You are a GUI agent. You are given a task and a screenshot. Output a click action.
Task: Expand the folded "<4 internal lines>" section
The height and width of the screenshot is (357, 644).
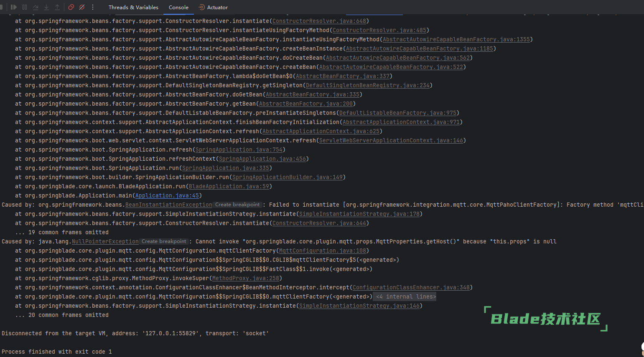[x=405, y=296]
